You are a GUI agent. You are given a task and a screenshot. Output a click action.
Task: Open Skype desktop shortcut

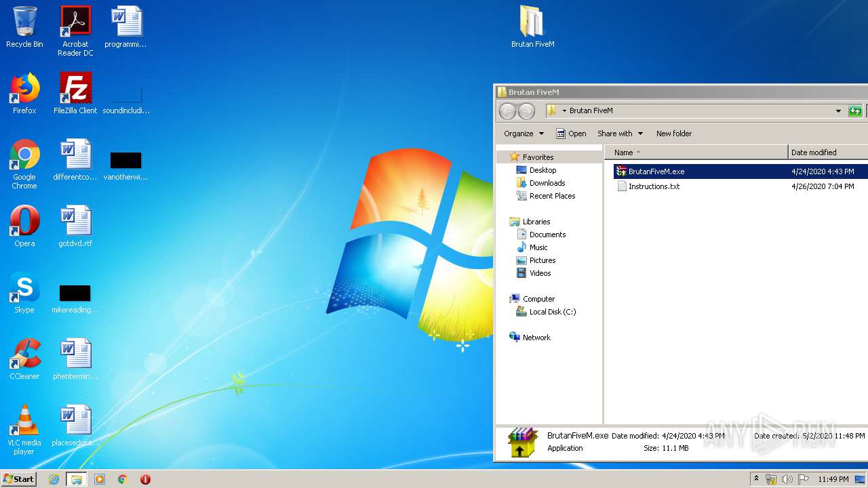pyautogui.click(x=24, y=293)
